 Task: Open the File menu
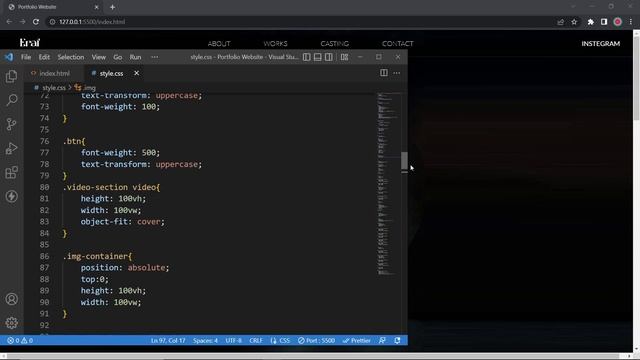click(26, 57)
